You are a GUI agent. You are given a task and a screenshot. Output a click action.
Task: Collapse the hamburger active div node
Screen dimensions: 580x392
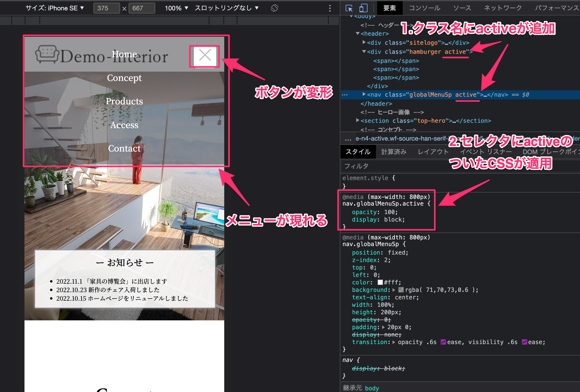pos(364,51)
